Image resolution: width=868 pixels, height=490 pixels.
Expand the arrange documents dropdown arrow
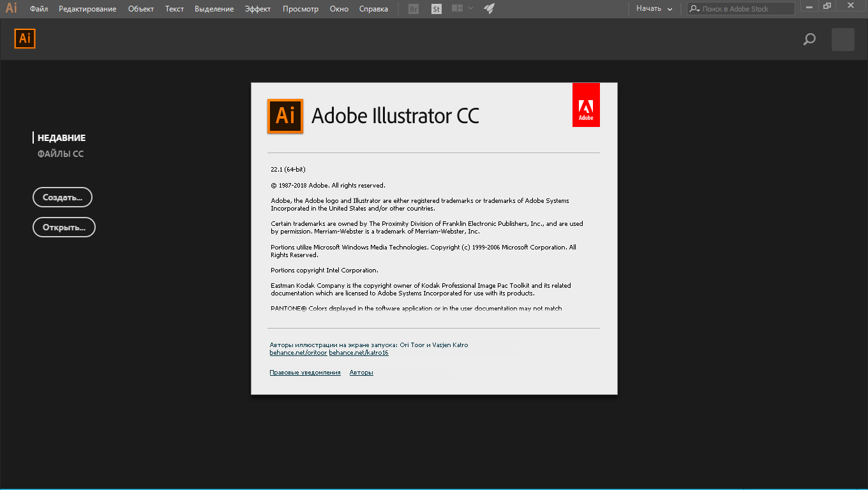coord(471,8)
